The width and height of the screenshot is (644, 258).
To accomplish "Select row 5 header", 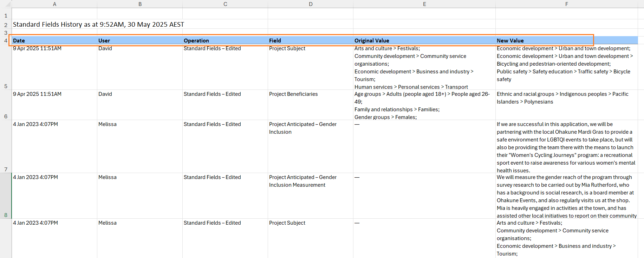I will (x=6, y=67).
